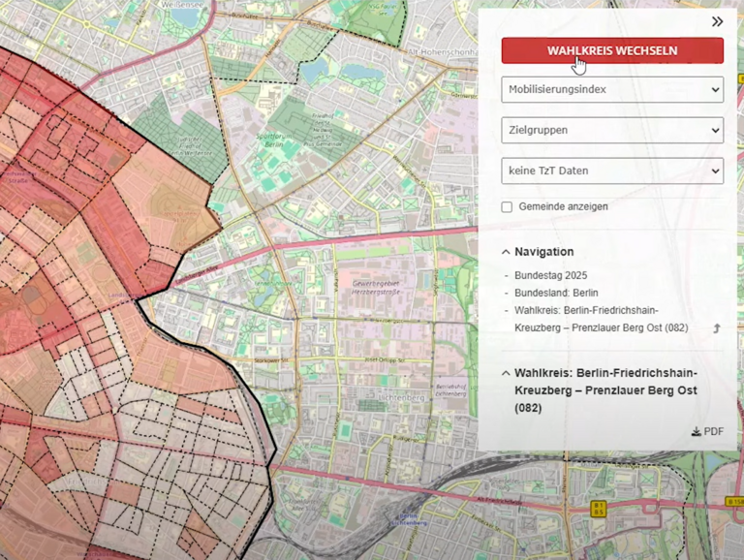Collapse the Navigation section chevron
The image size is (744, 560).
(506, 252)
